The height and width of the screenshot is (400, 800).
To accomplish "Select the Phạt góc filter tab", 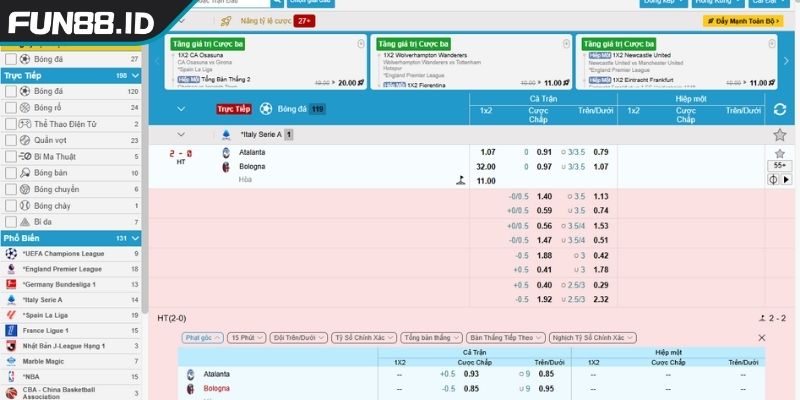I will 203,338.
